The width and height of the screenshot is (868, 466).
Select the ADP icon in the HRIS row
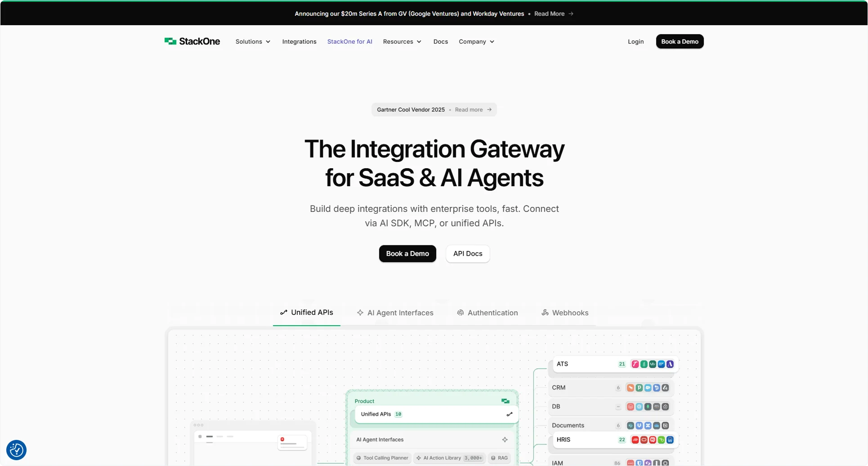click(635, 440)
